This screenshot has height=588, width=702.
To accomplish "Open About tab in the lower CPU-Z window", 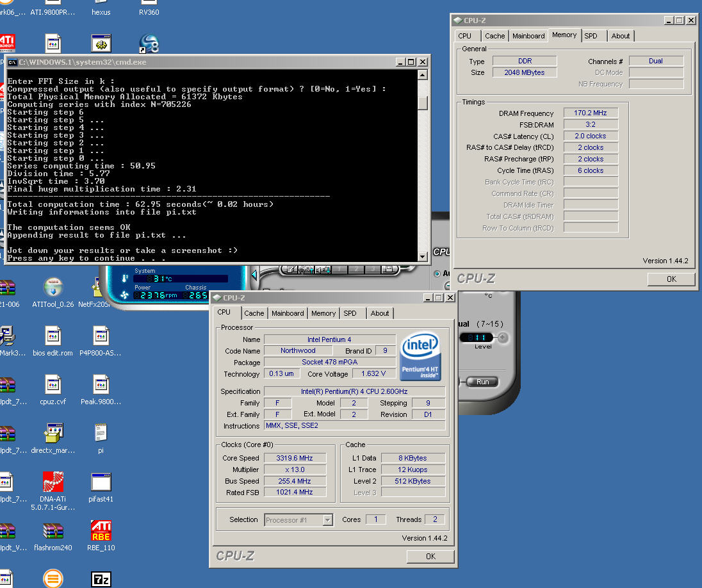I will [x=380, y=313].
